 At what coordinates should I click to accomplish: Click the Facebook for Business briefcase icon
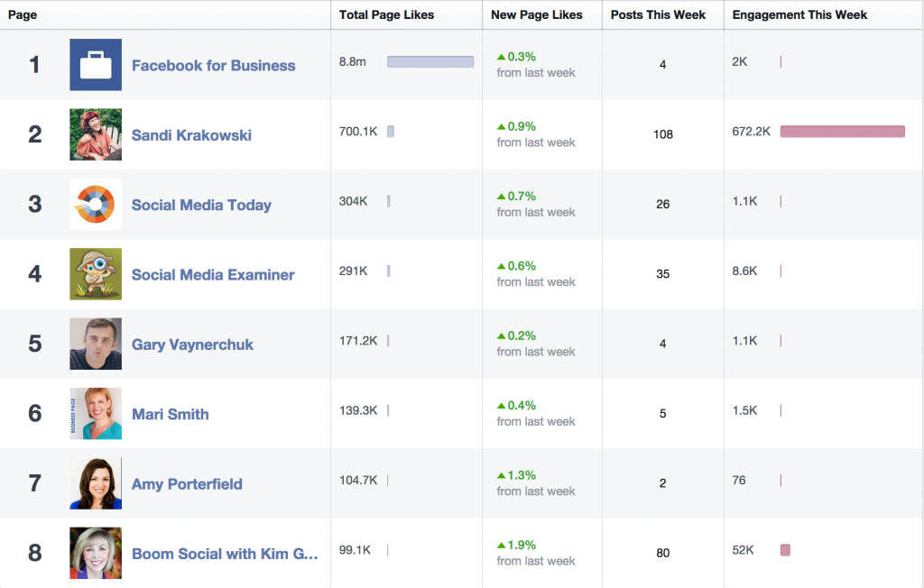[95, 65]
